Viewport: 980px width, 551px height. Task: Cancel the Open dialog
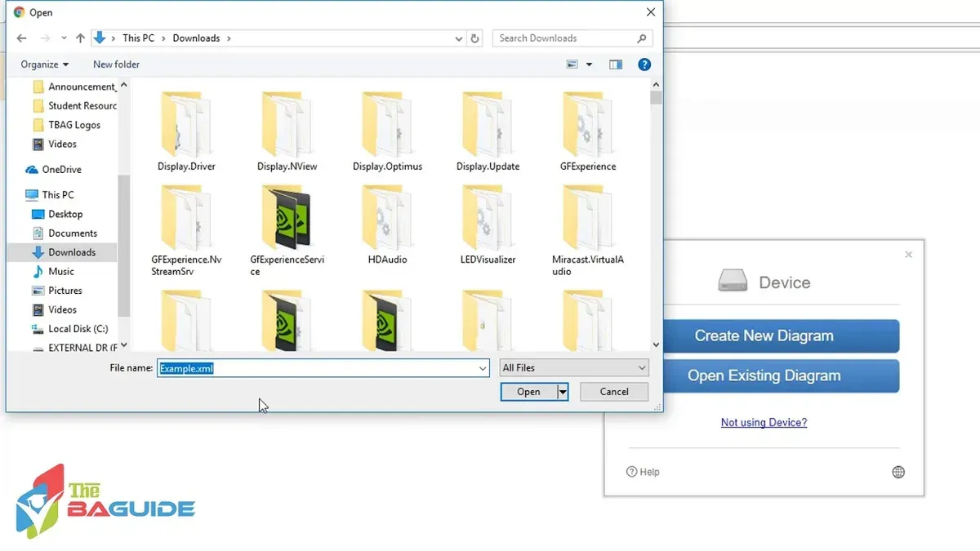[614, 392]
